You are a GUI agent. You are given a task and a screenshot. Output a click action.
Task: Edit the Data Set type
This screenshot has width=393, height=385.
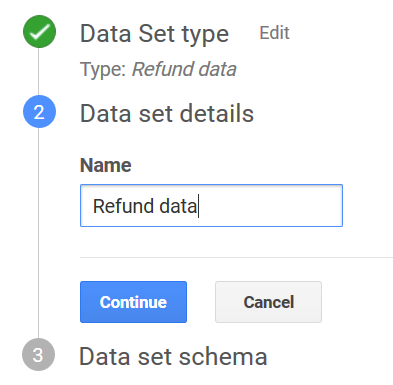coord(274,33)
